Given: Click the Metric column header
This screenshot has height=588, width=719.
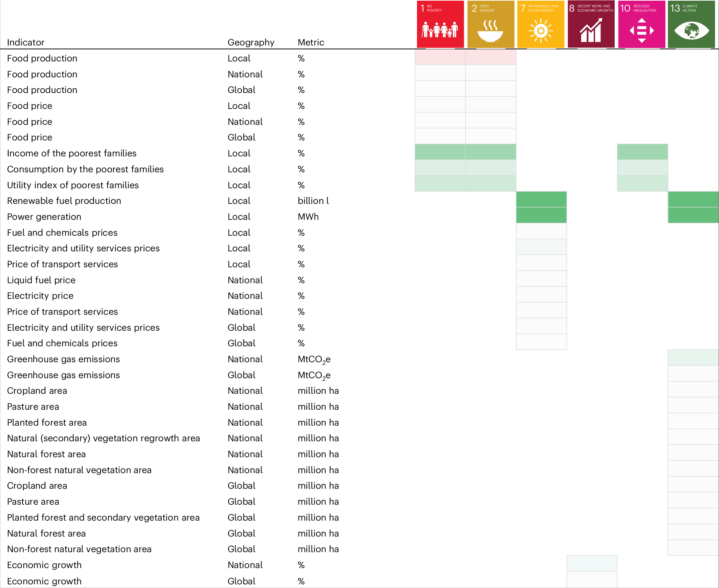Looking at the screenshot, I should coord(311,42).
